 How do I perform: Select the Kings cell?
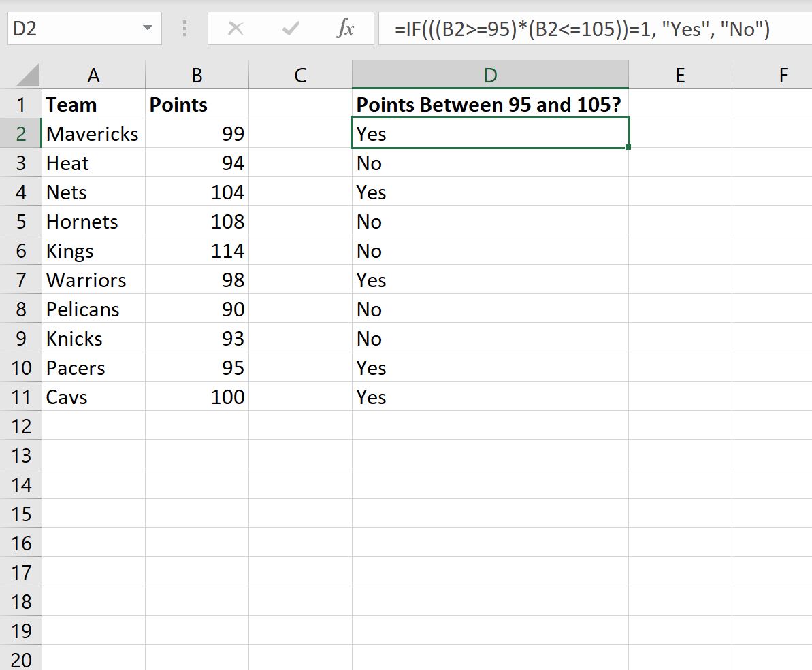point(93,250)
